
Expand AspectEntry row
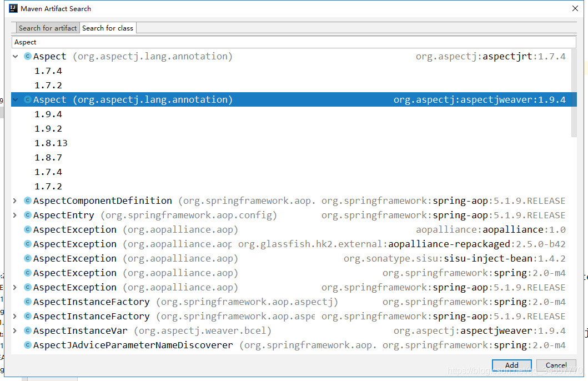15,215
